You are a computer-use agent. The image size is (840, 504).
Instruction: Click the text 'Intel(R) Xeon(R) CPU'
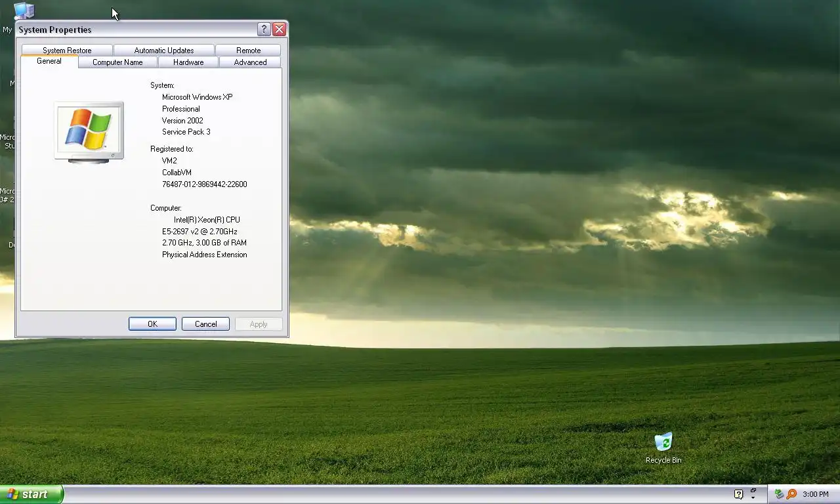207,220
